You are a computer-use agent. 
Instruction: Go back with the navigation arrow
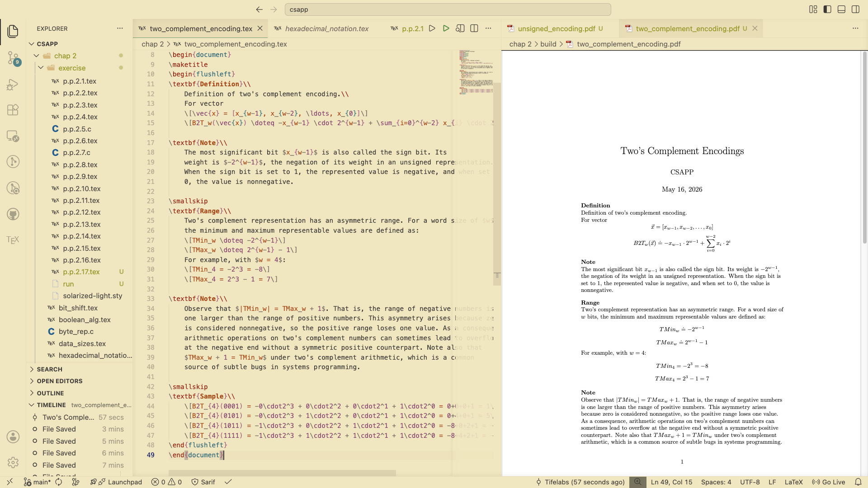pos(259,9)
